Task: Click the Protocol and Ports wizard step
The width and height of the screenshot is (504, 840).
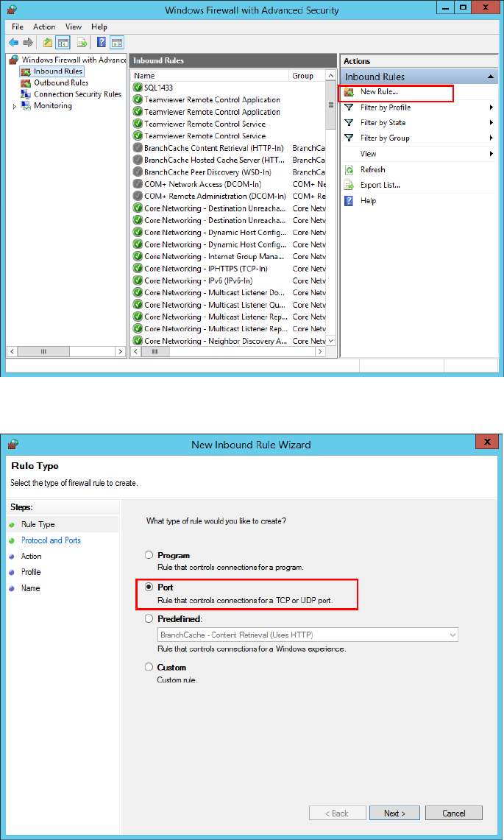Action: (51, 540)
